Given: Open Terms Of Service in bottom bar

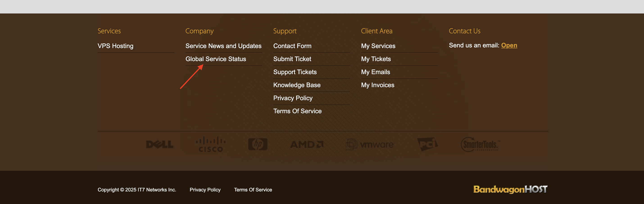Looking at the screenshot, I should click(253, 190).
